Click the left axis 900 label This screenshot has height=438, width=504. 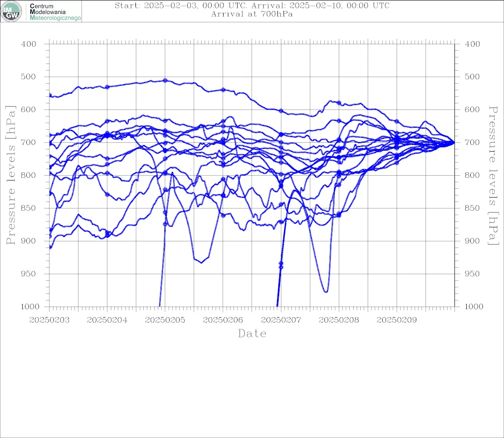click(x=28, y=241)
